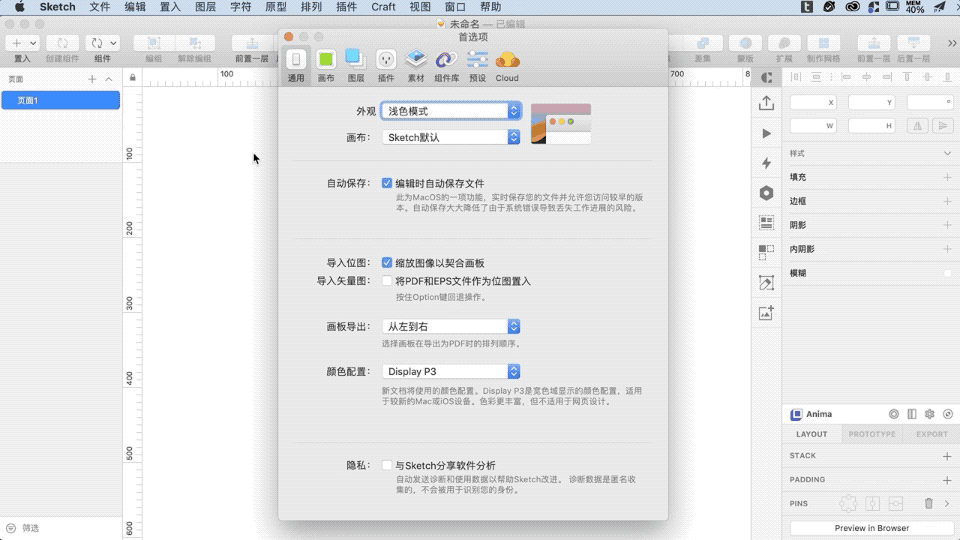Add Anima STACK with plus

tap(947, 456)
